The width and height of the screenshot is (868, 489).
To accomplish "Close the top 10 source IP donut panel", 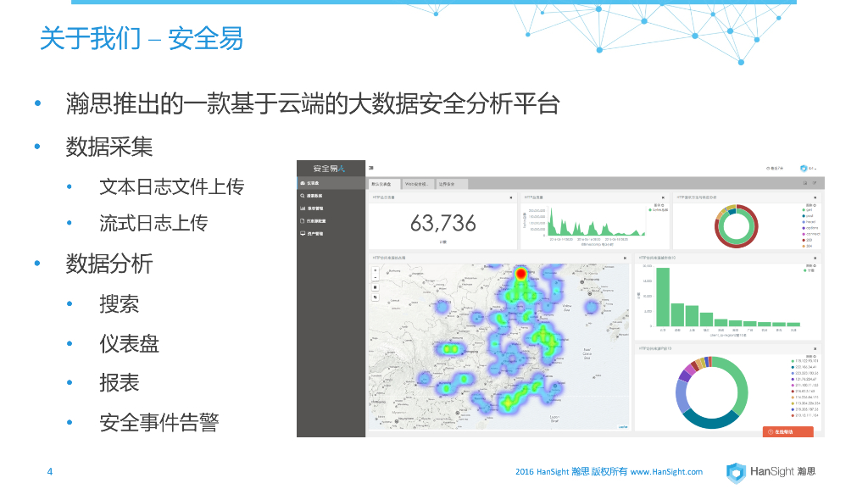I will click(815, 349).
